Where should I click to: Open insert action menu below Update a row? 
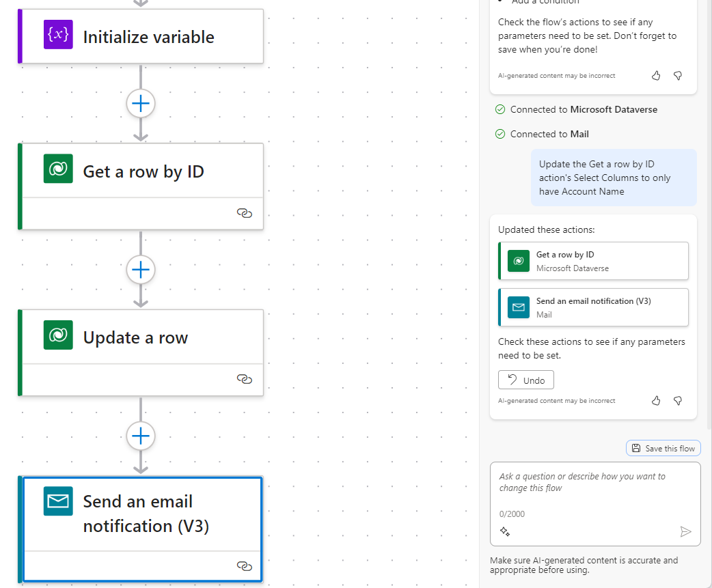coord(141,436)
